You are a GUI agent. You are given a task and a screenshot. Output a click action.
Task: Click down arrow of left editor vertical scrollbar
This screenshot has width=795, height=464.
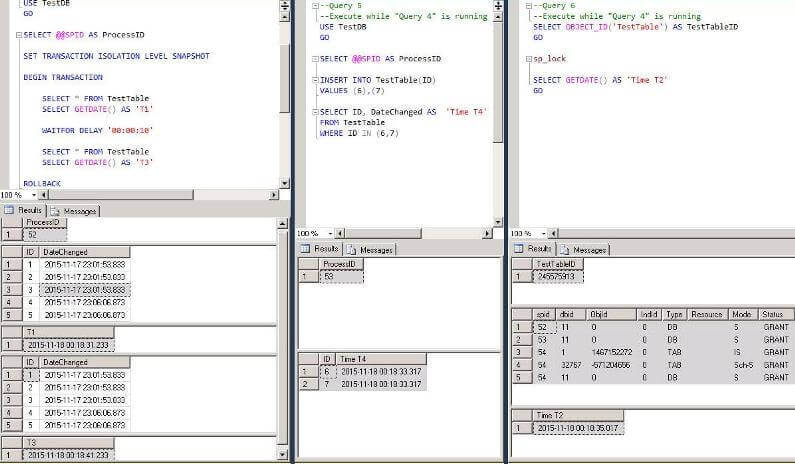[x=284, y=183]
